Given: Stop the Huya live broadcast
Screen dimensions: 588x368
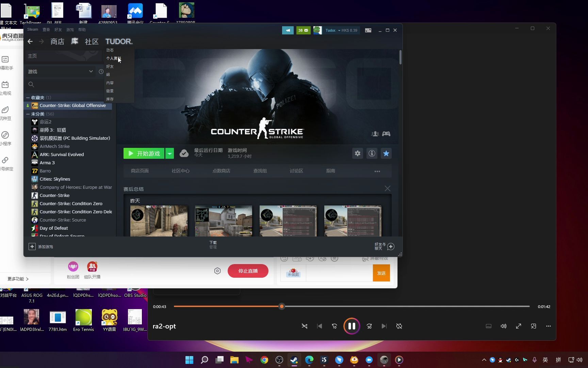Looking at the screenshot, I should coord(248,271).
